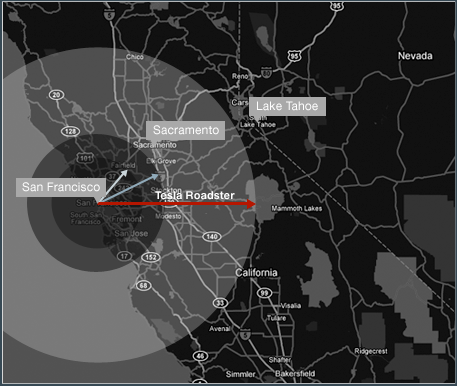
Task: Click the San Francisco label box
Action: (61, 187)
